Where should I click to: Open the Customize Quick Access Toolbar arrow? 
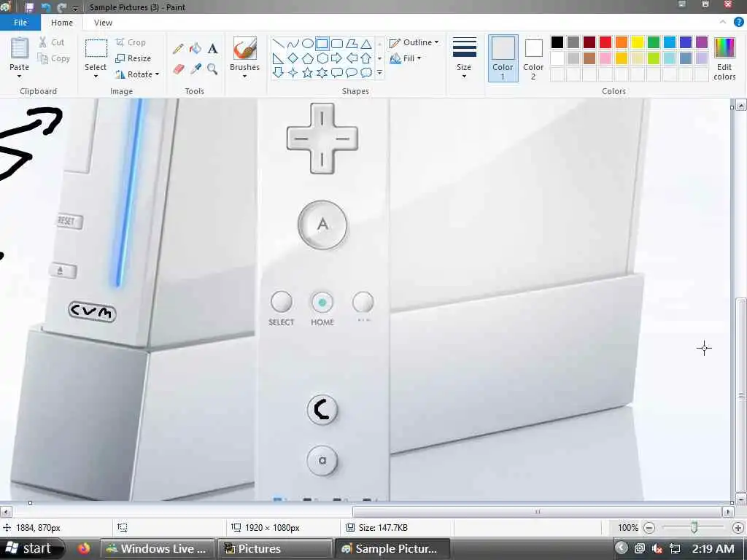75,8
